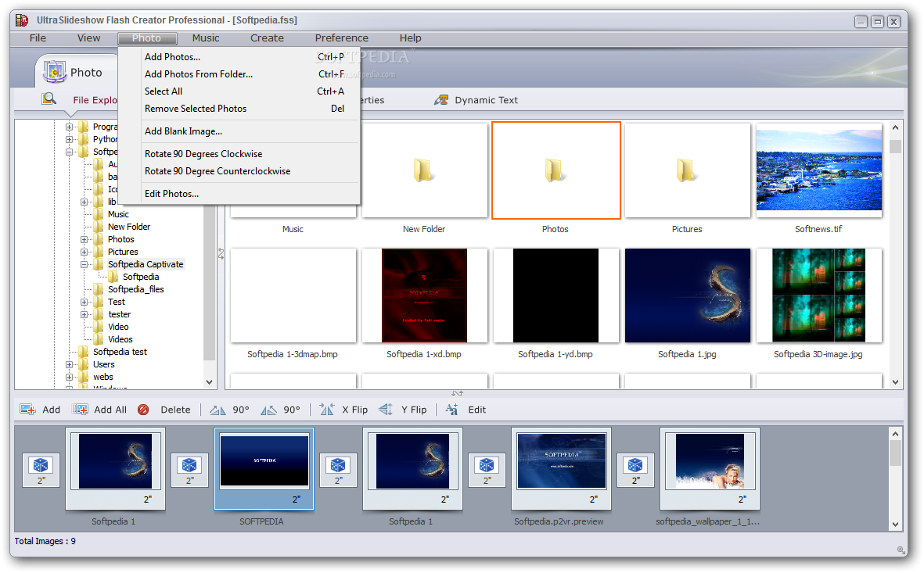Screen dimensions: 924x573
Task: Click the Dynamic Text label
Action: 486,100
